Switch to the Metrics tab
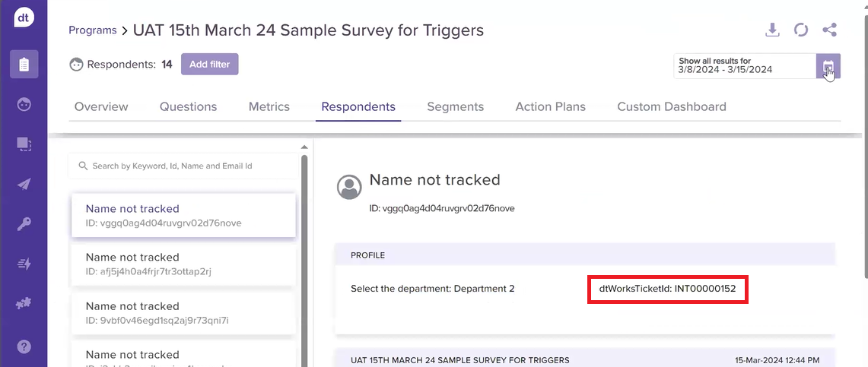Screen dimensions: 868x367 [269, 107]
